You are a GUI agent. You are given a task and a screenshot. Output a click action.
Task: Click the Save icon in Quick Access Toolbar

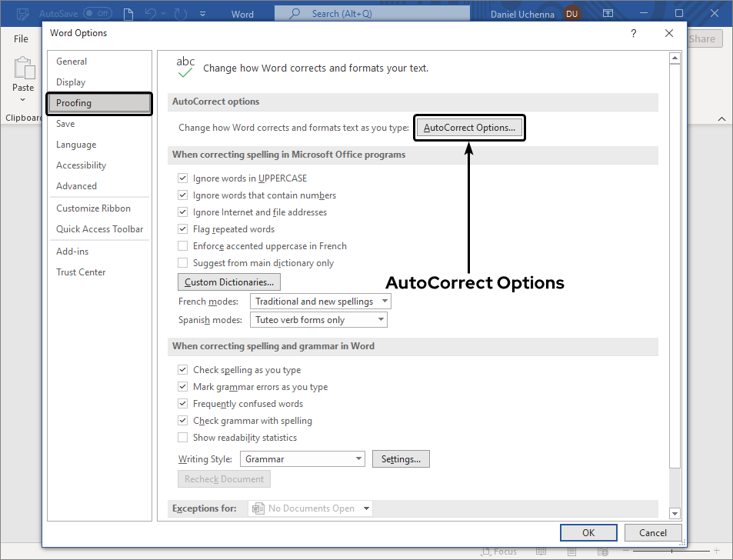tap(22, 13)
